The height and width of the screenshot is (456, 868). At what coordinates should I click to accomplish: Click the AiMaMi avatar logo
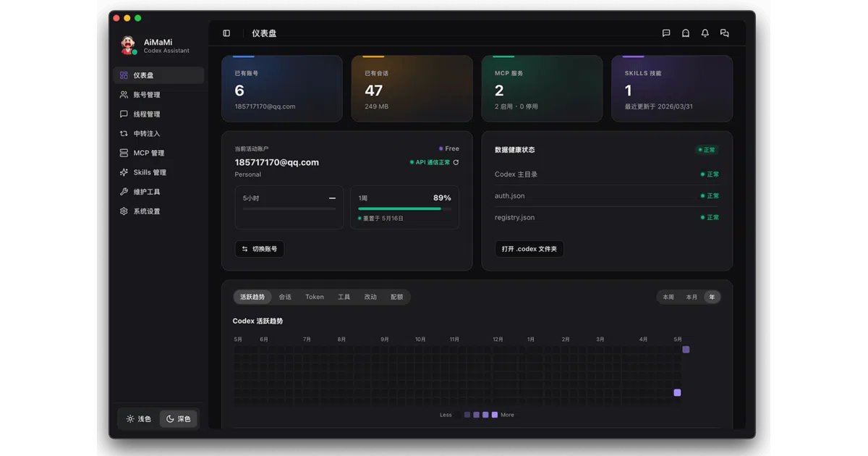[x=128, y=46]
